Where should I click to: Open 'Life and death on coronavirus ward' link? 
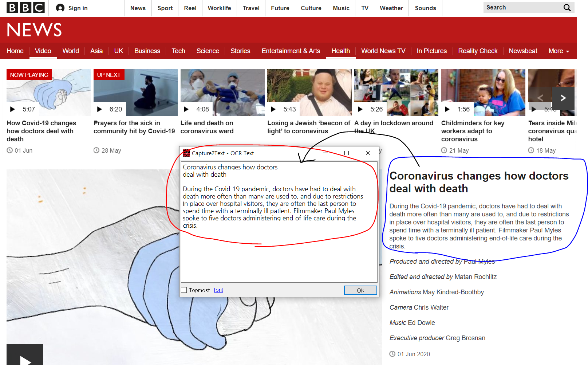pyautogui.click(x=207, y=127)
